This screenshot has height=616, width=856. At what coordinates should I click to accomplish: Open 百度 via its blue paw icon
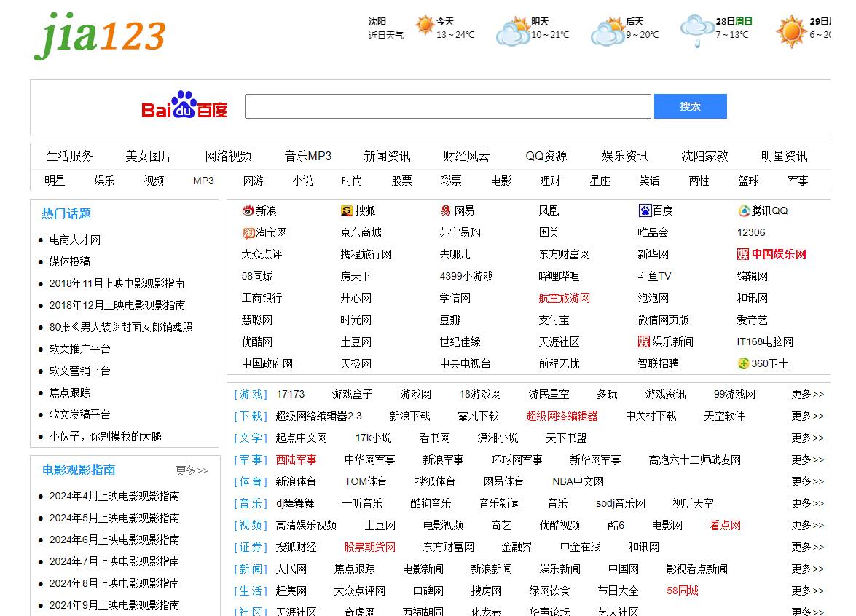click(x=645, y=210)
